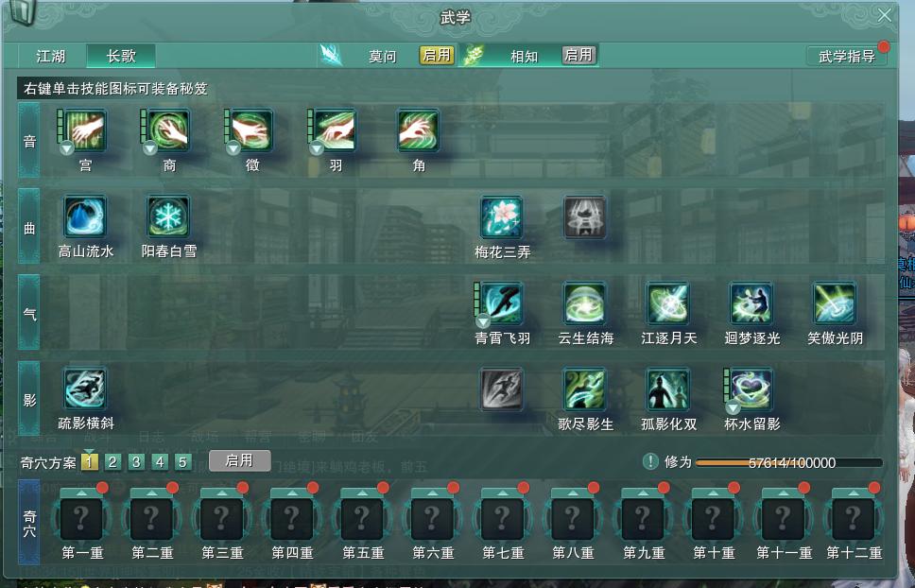The image size is (915, 588).
Task: Activate the selected 奇穴方案 with 启用
Action: click(239, 460)
